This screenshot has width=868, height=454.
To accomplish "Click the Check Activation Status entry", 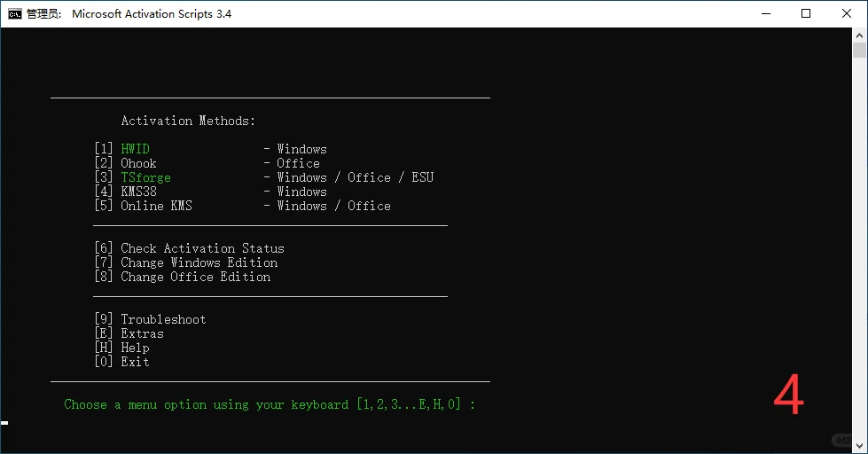I will coord(202,248).
